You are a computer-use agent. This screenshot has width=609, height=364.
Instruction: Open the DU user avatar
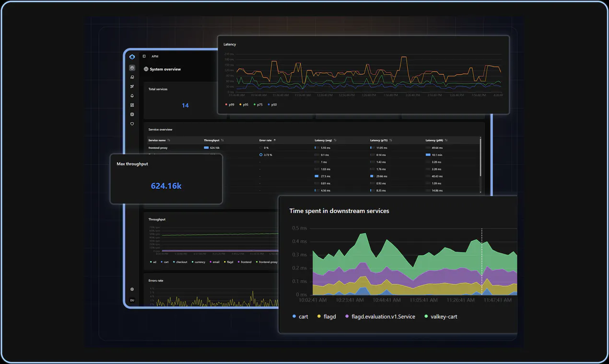[x=132, y=300]
